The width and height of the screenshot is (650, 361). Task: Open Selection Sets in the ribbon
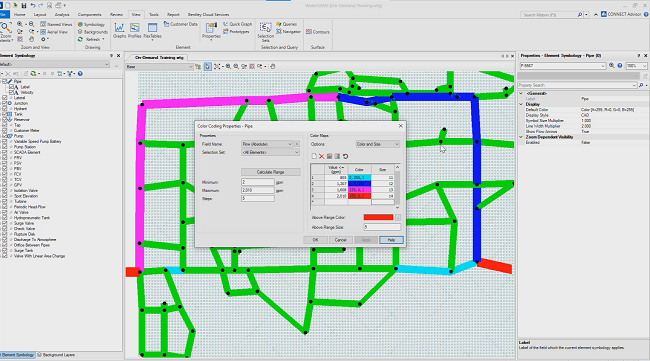tap(266, 32)
